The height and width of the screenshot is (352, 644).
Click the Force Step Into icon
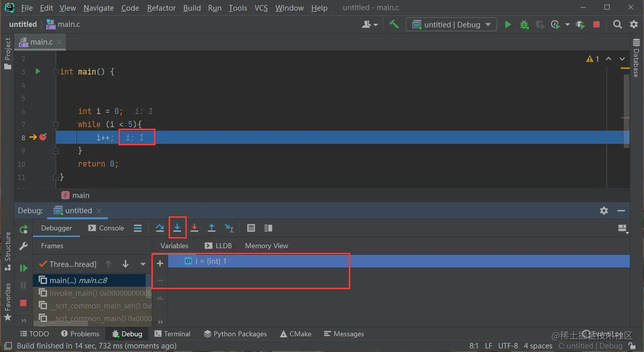194,228
